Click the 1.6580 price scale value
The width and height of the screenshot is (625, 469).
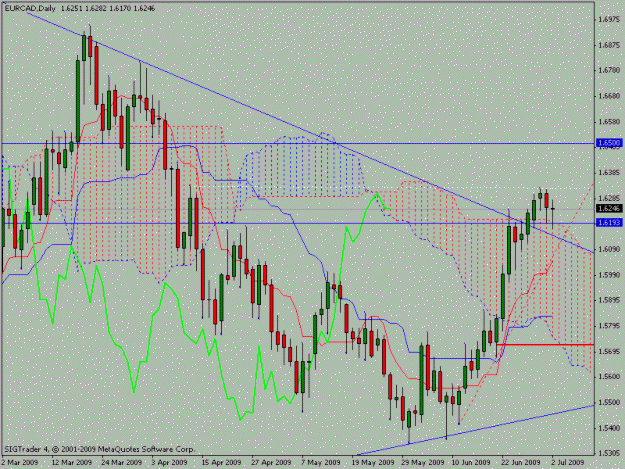610,122
